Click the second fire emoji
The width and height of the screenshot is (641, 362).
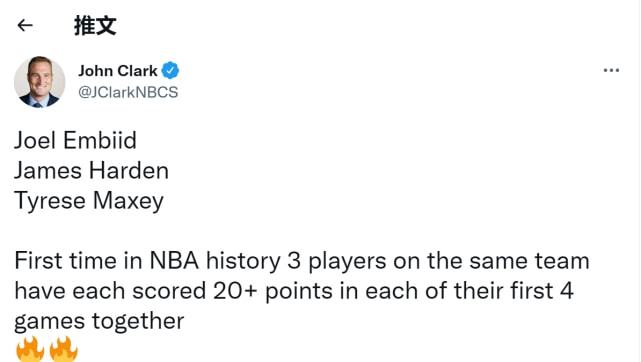coord(63,349)
